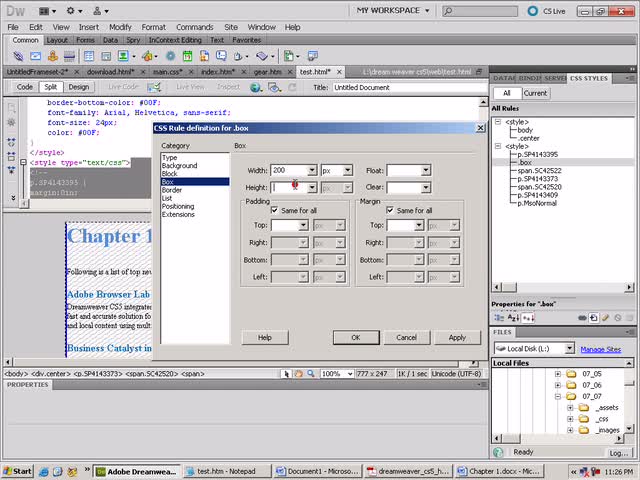Screen dimensions: 640x480
Task: Click the Server-Side Include icon
Action: coord(204,56)
